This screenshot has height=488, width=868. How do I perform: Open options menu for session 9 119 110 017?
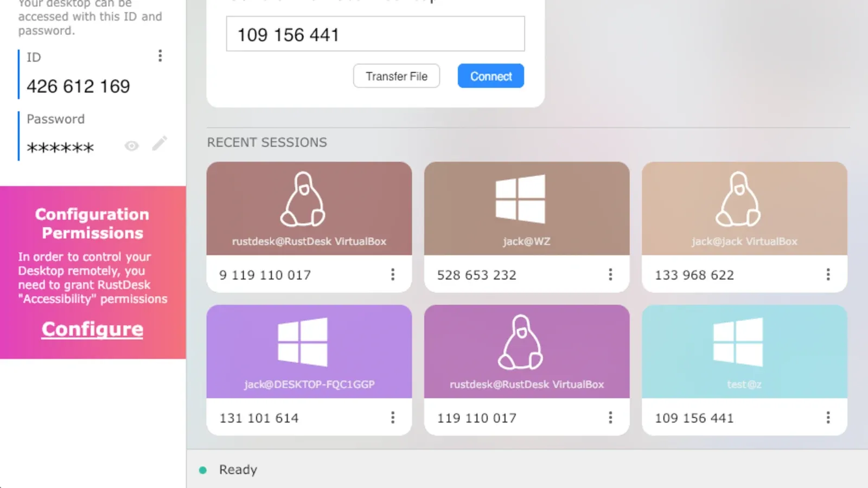393,275
